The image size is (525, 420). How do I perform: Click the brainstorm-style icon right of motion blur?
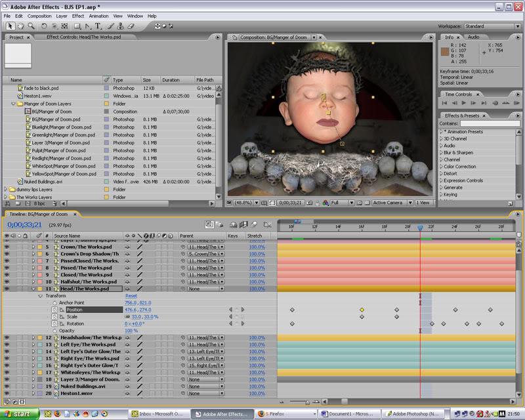267,224
